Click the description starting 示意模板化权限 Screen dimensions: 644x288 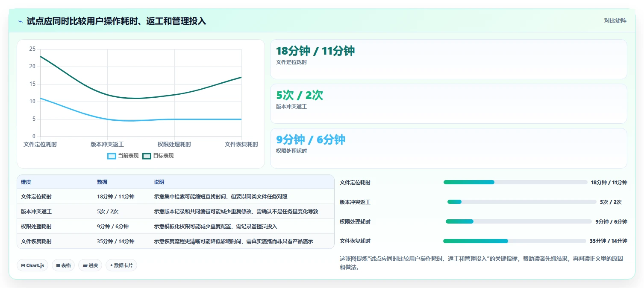215,227
